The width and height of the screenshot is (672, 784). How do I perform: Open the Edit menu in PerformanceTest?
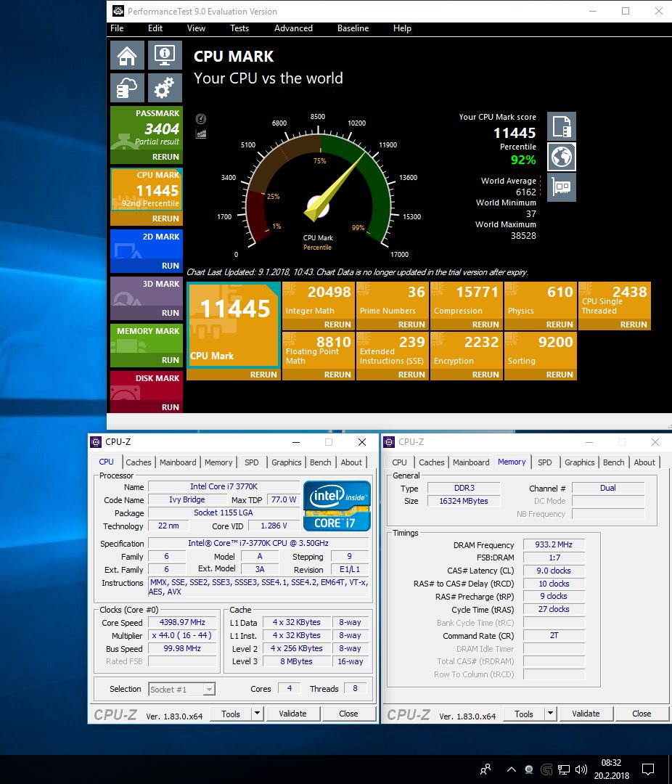(155, 28)
